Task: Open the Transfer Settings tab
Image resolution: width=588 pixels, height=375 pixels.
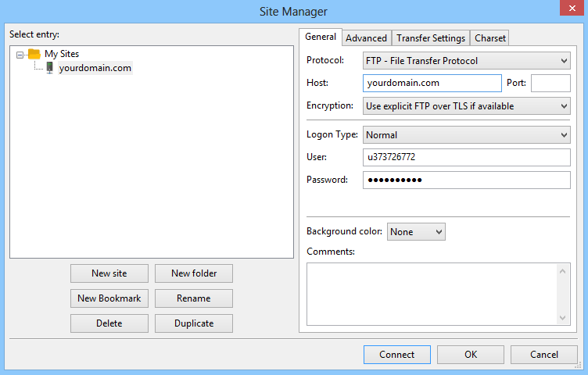Action: pos(431,37)
